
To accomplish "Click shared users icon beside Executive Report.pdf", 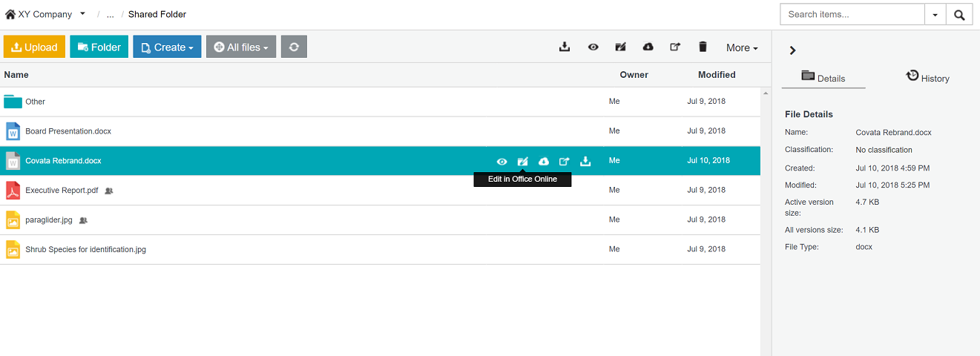I will [109, 191].
